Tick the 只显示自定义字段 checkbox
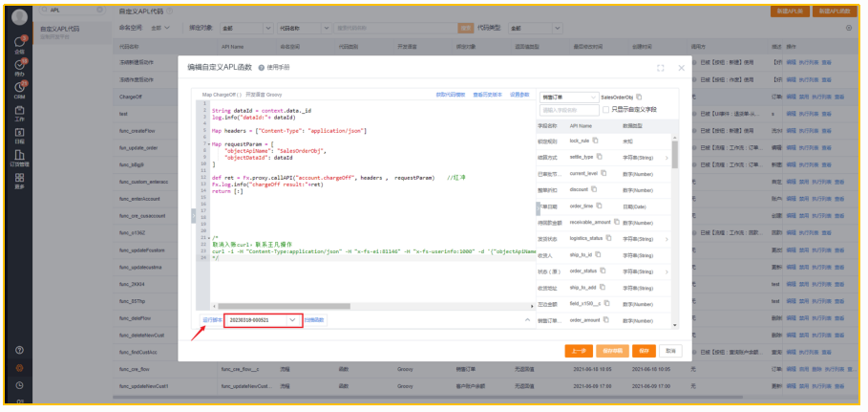Screen dimensions: 868x412 [605, 110]
